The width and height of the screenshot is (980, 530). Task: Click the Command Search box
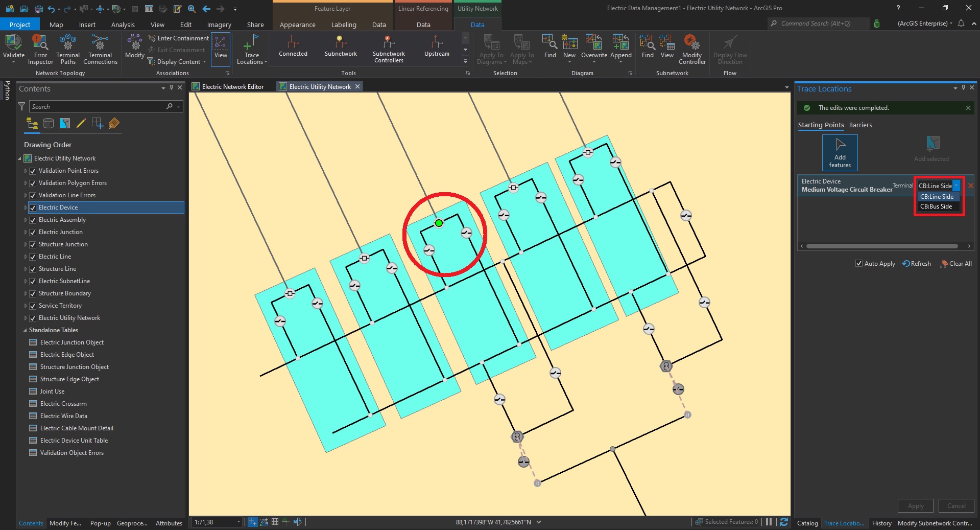pyautogui.click(x=819, y=24)
